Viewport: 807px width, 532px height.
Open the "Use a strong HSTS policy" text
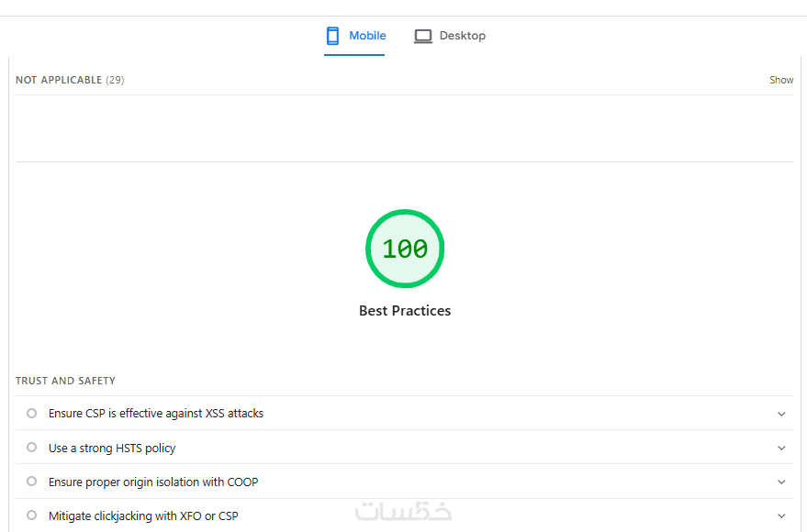click(x=112, y=449)
